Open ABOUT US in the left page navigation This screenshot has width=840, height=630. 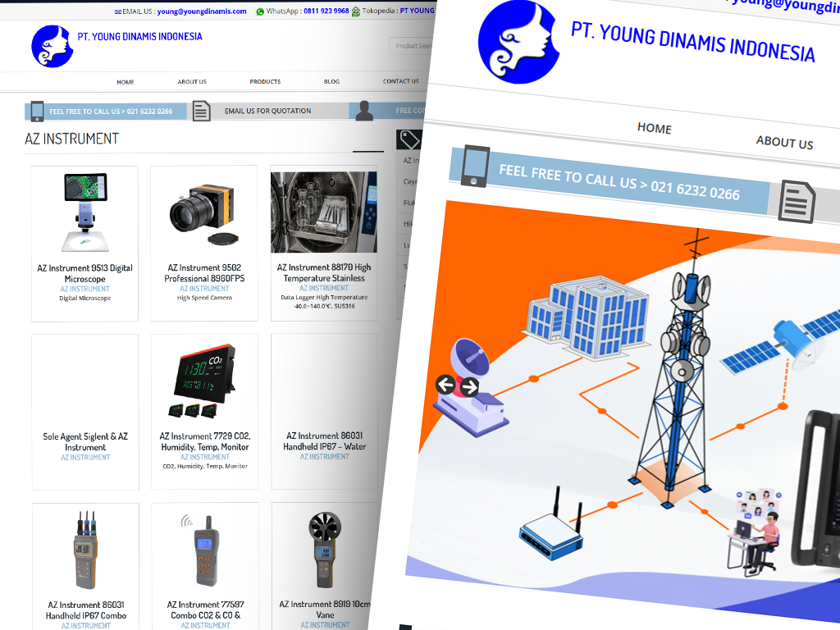coord(192,81)
